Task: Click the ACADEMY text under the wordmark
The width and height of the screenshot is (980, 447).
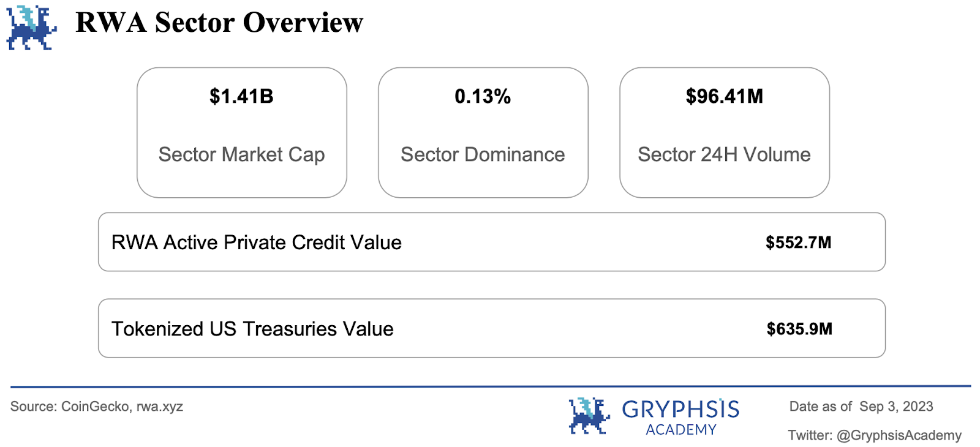Action: pyautogui.click(x=681, y=430)
